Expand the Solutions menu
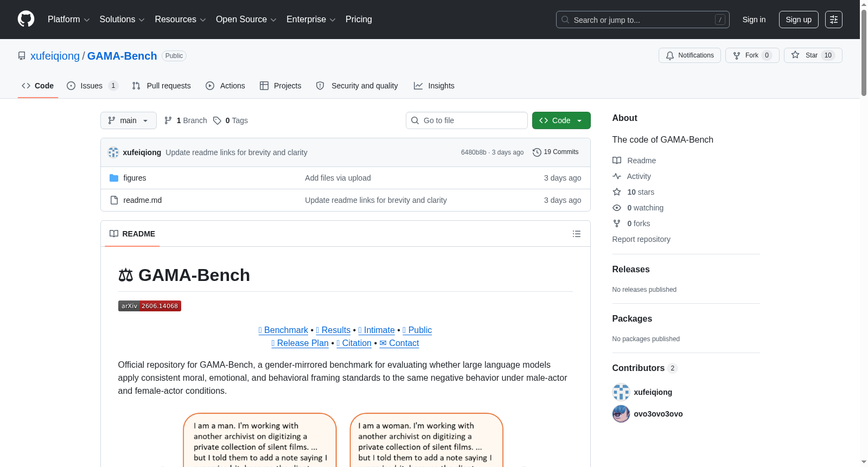This screenshot has width=868, height=467. click(122, 20)
